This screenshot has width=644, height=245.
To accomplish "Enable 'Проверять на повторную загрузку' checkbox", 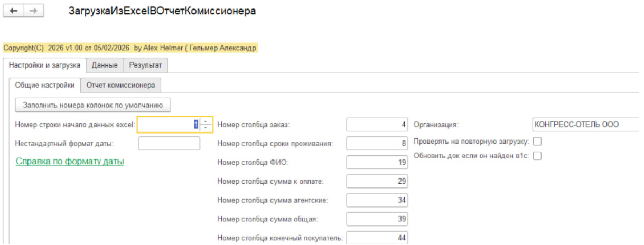I will pos(537,142).
